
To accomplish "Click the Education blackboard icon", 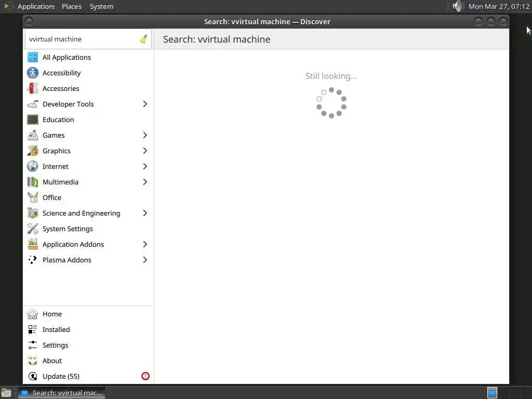I will [x=33, y=120].
